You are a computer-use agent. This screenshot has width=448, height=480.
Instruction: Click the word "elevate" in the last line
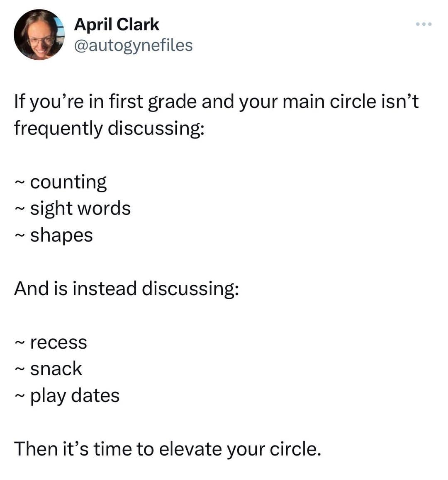[190, 448]
